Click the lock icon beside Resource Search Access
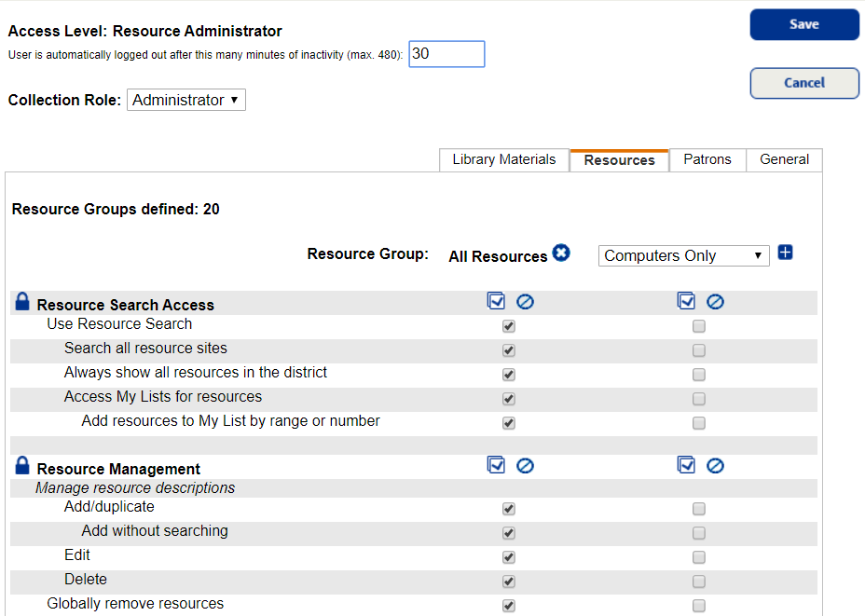Image resolution: width=865 pixels, height=616 pixels. click(22, 301)
